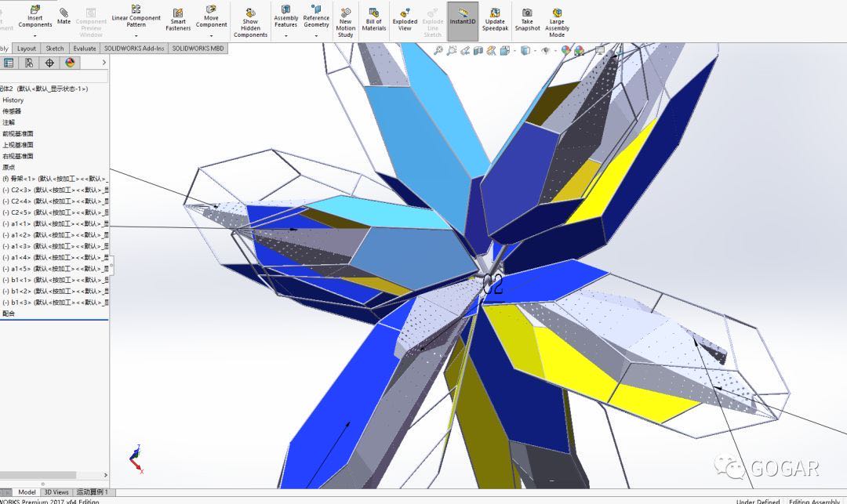Expand the Reference Geometry dropdown arrow

316,36
